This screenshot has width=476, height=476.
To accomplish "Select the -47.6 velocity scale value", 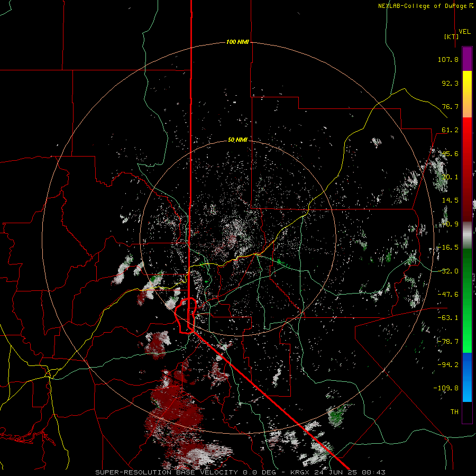I will (x=448, y=295).
